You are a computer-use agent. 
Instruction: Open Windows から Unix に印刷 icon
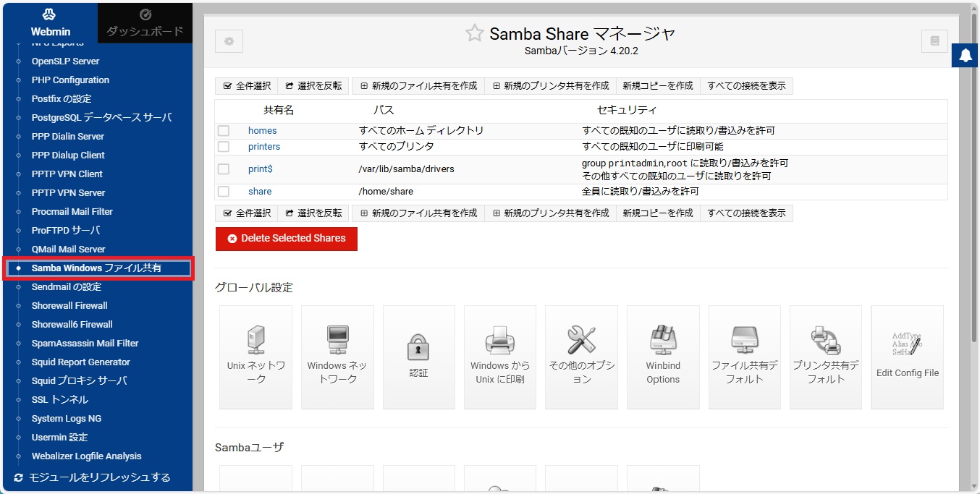pos(500,357)
